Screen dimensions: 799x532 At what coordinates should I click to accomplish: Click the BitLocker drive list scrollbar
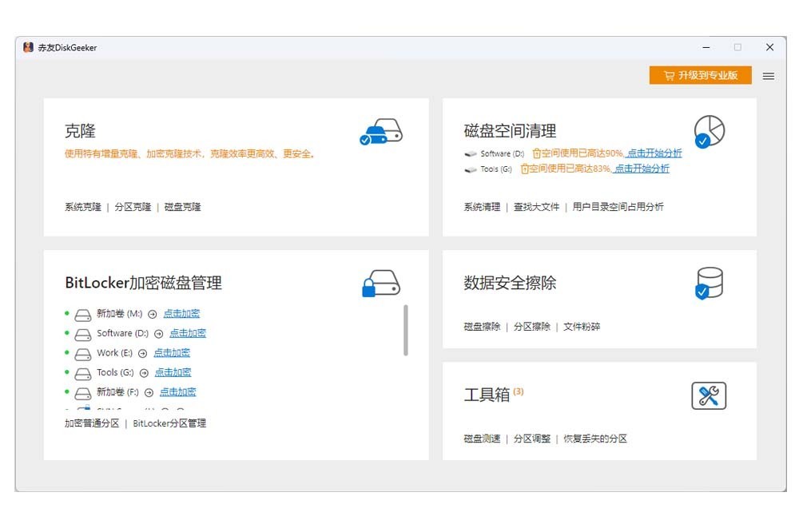pyautogui.click(x=406, y=330)
